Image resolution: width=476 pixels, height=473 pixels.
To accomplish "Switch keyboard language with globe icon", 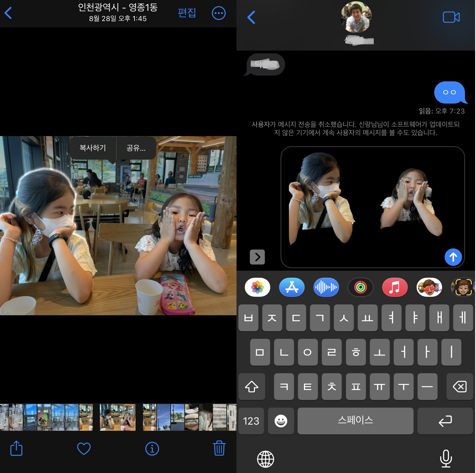I will (x=265, y=459).
